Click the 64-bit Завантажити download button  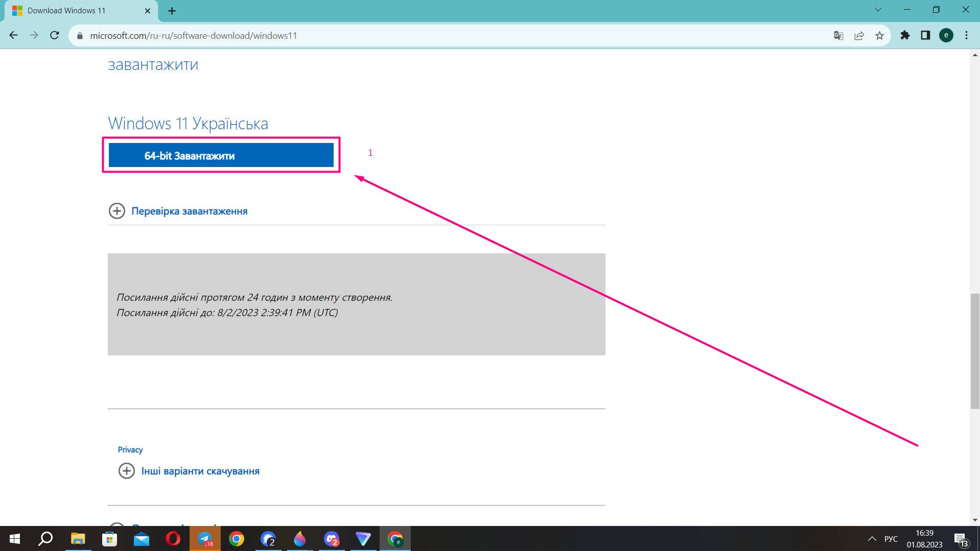point(221,155)
